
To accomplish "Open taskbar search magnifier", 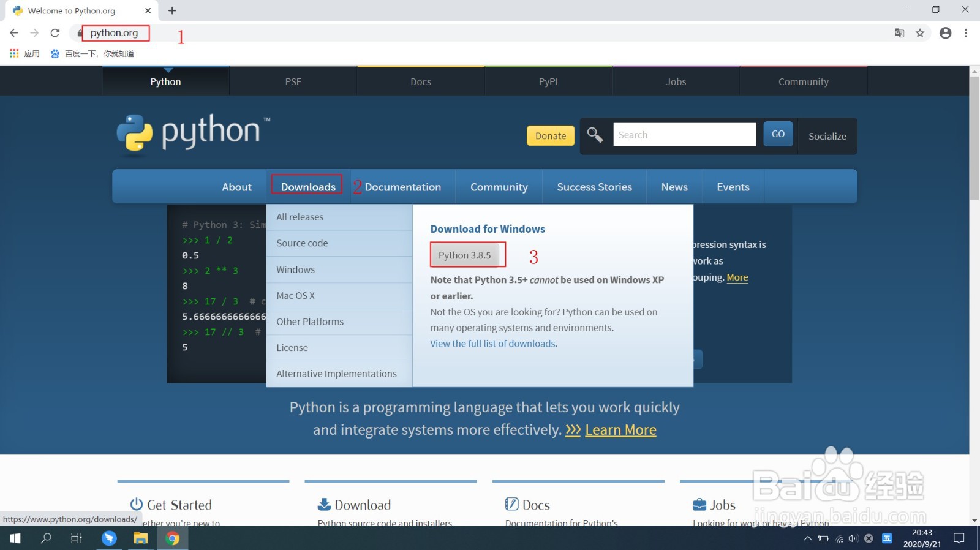I will 46,538.
